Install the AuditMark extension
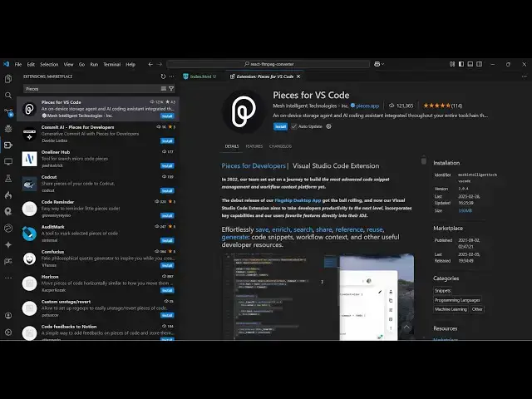The image size is (532, 399). tap(167, 240)
